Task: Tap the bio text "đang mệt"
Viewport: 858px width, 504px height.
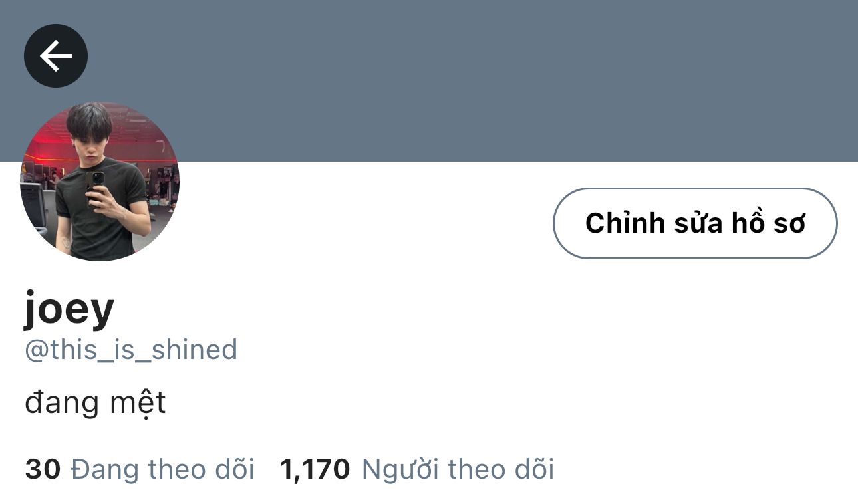Action: (x=95, y=403)
